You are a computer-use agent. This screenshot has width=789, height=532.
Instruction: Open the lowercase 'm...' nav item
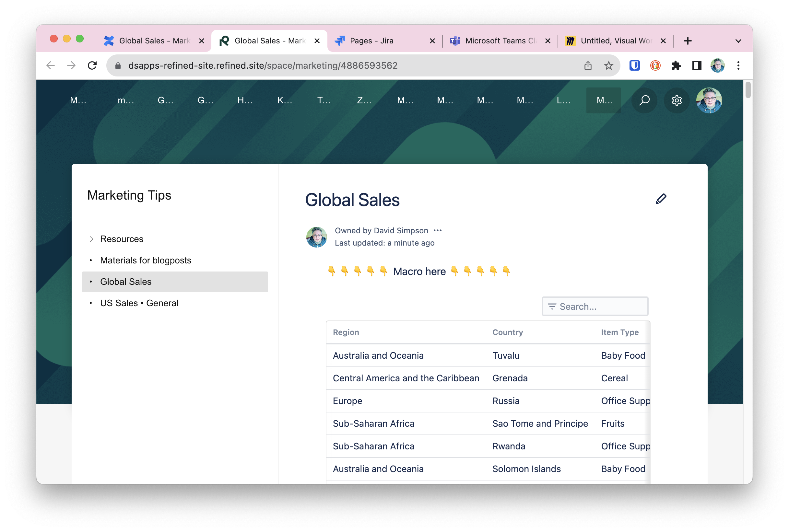click(125, 100)
